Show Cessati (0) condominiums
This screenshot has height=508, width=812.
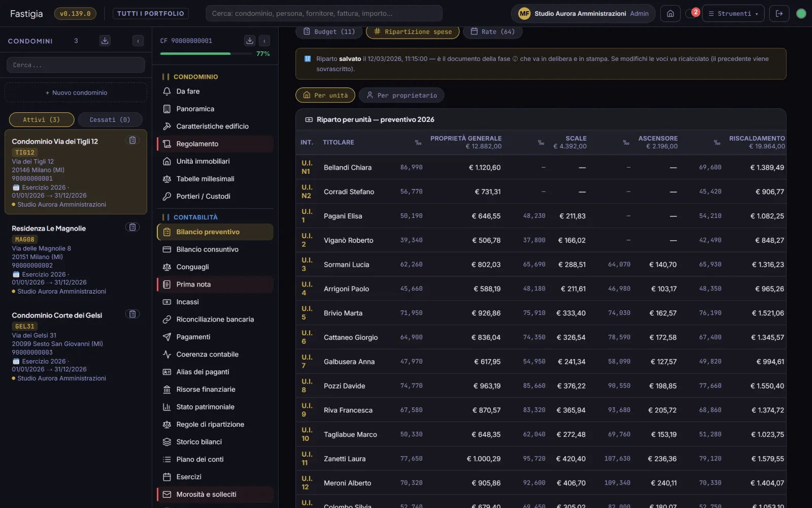point(110,120)
